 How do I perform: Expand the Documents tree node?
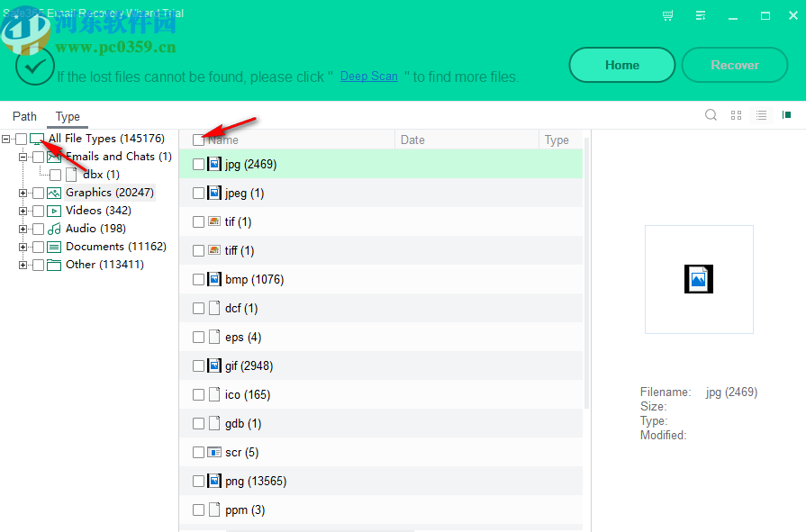(x=22, y=246)
